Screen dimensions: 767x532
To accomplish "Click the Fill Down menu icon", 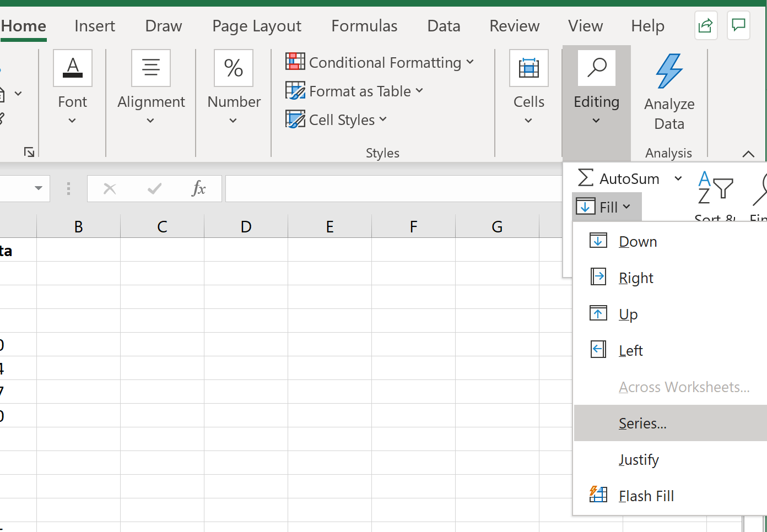I will pos(598,241).
